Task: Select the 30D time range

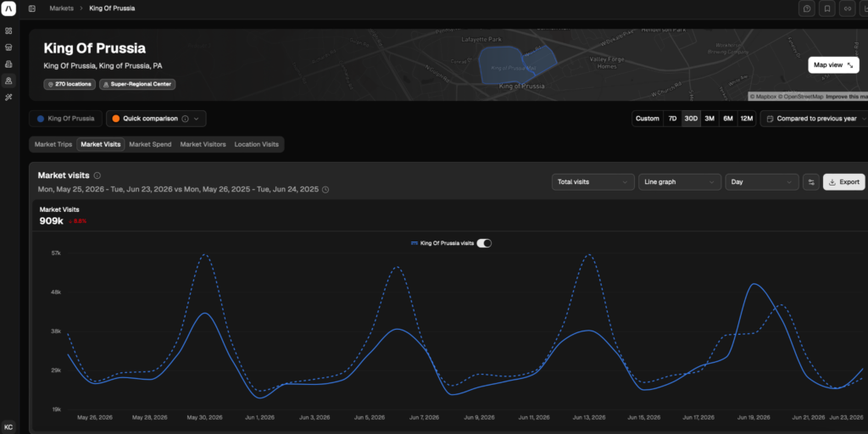Action: click(x=691, y=119)
